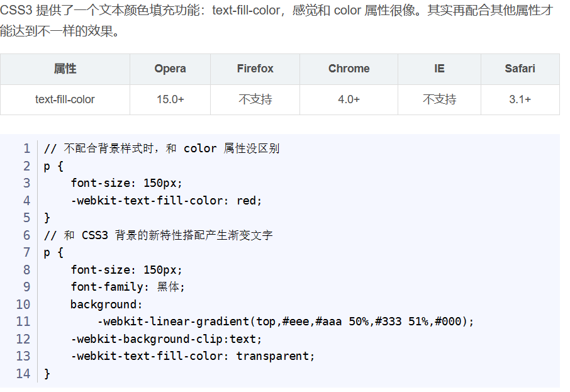The width and height of the screenshot is (570, 392).
Task: Click code line number 1
Action: point(26,148)
